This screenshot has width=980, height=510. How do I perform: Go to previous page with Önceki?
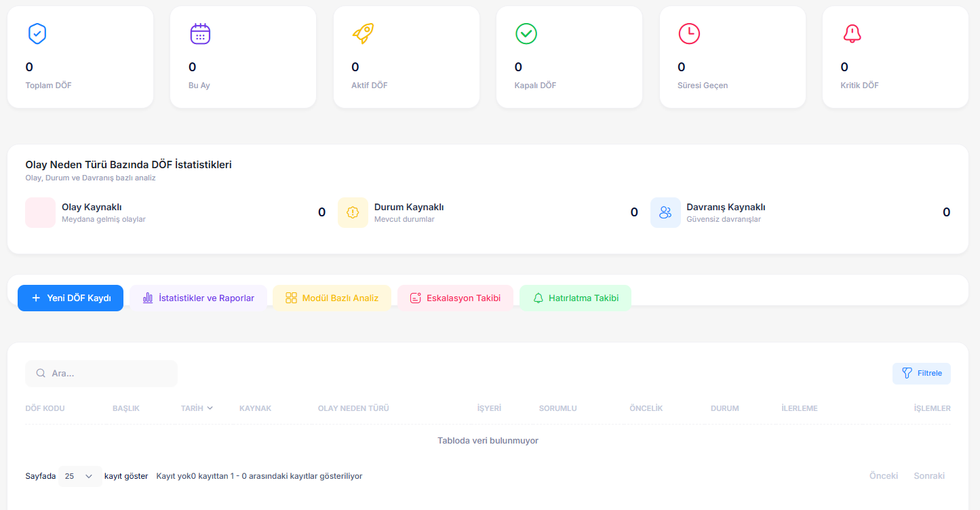(x=883, y=476)
